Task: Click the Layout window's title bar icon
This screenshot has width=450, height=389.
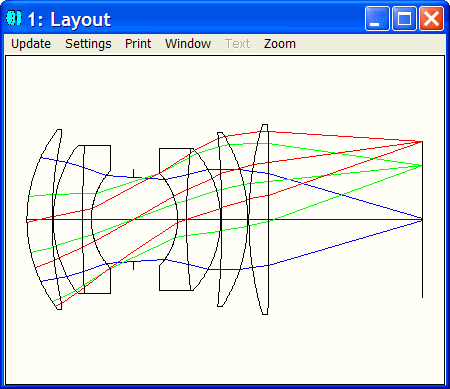Action: [14, 18]
